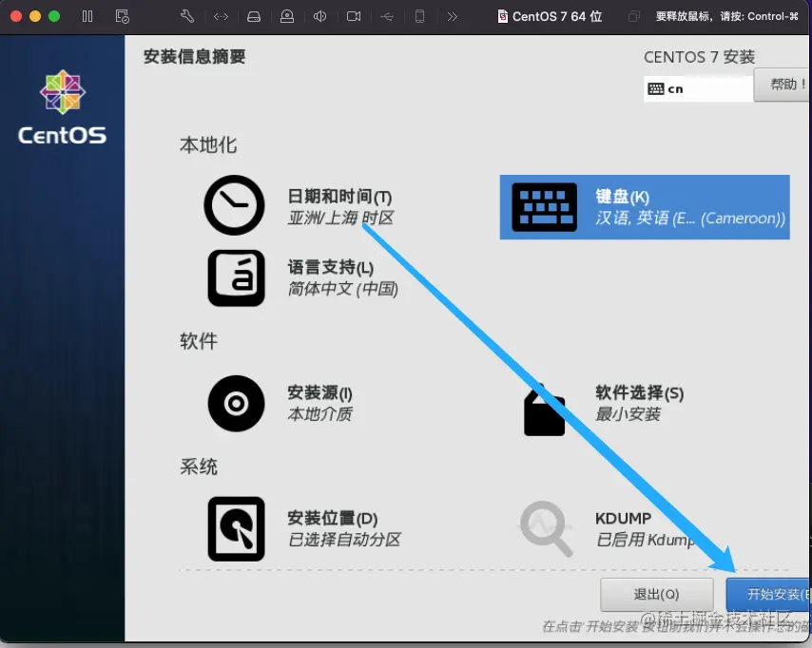The image size is (812, 648).
Task: Select 安装源(I) label
Action: pos(320,392)
